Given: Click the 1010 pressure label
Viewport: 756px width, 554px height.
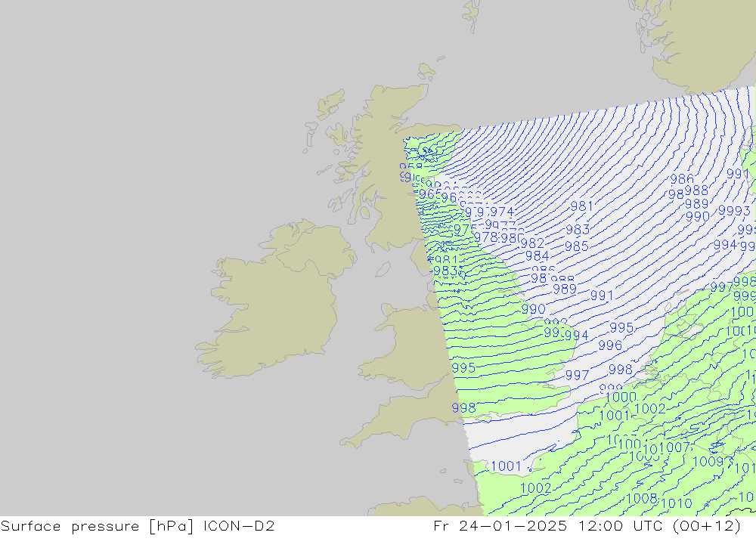Looking at the screenshot, I should [677, 504].
